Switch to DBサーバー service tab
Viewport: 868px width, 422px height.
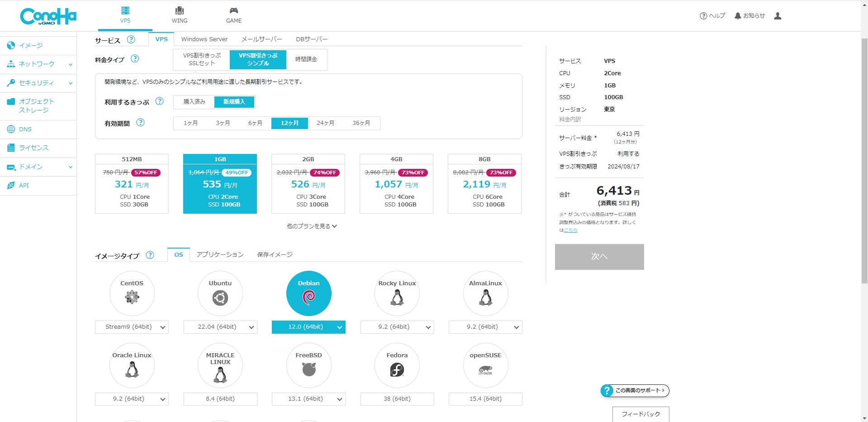[x=312, y=39]
